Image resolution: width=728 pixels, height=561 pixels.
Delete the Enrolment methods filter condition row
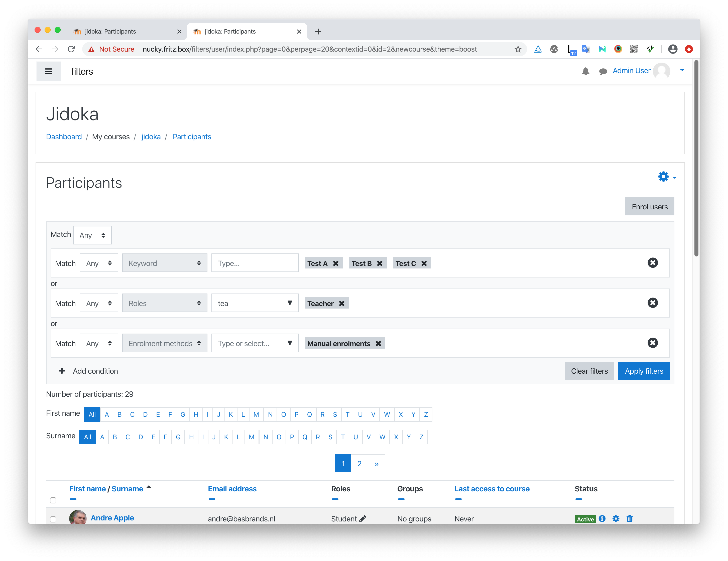(x=652, y=343)
